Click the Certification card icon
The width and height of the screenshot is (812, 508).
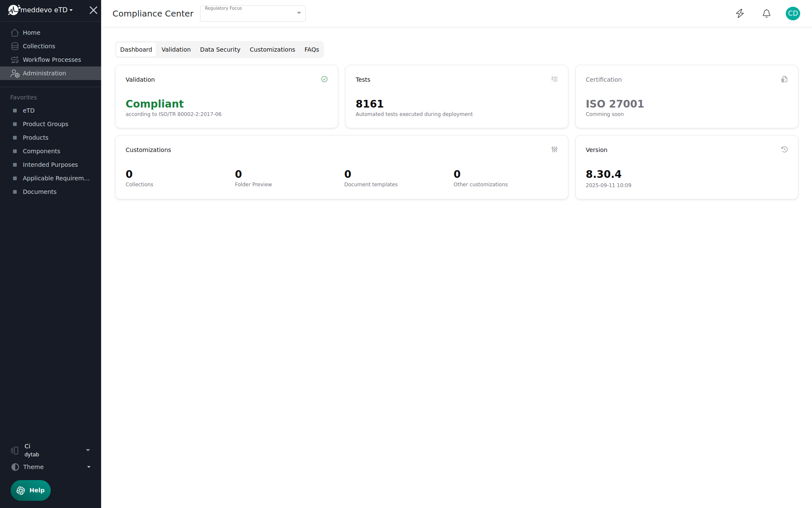pyautogui.click(x=784, y=79)
